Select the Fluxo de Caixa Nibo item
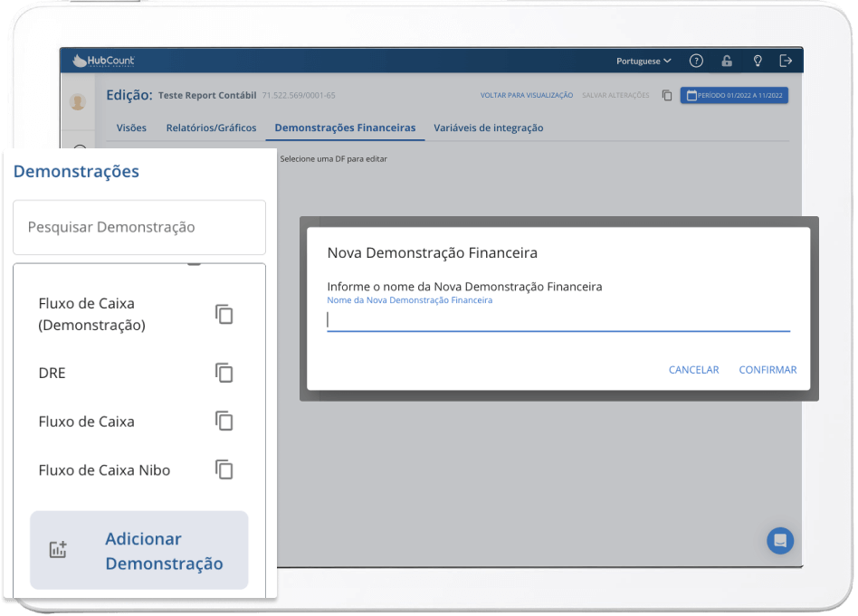The height and width of the screenshot is (616, 858). point(104,470)
